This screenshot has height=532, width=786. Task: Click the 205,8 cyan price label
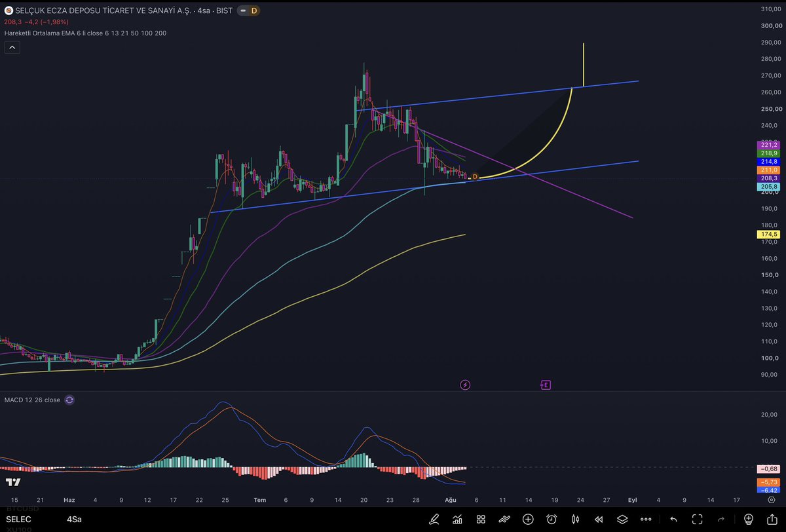pyautogui.click(x=768, y=187)
